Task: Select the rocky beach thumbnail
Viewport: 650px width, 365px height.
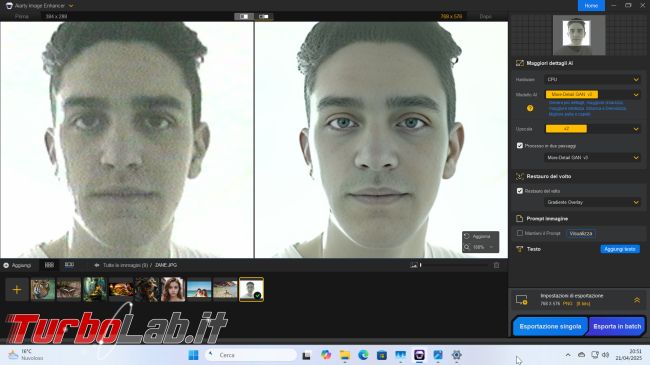Action: (225, 290)
